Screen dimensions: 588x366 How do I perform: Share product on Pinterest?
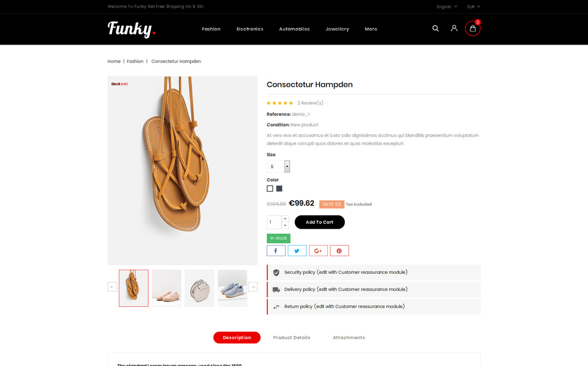click(x=339, y=251)
